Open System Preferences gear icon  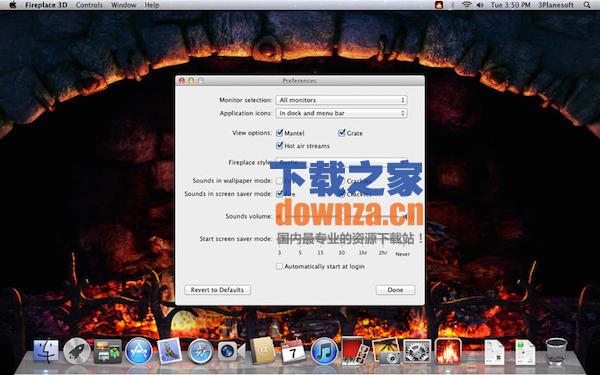(417, 351)
